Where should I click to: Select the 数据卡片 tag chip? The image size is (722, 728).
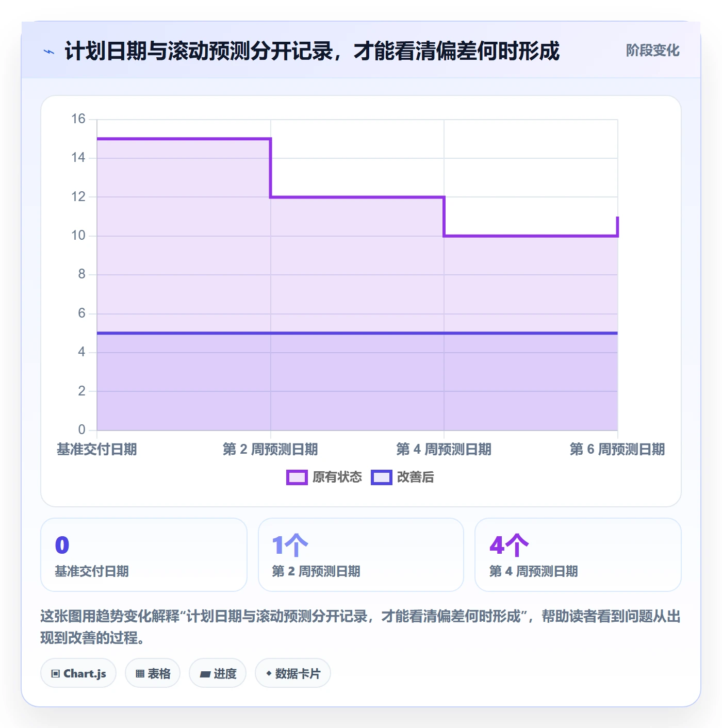point(293,673)
